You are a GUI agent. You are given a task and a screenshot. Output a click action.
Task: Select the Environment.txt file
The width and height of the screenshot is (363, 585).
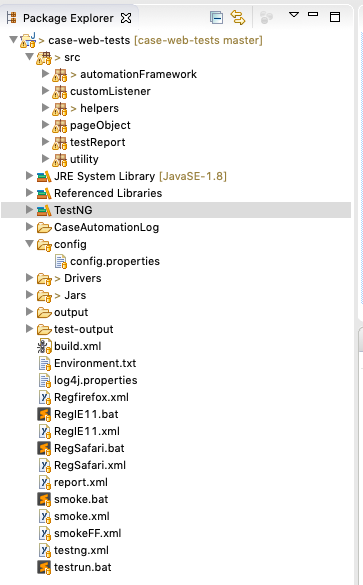pyautogui.click(x=95, y=363)
